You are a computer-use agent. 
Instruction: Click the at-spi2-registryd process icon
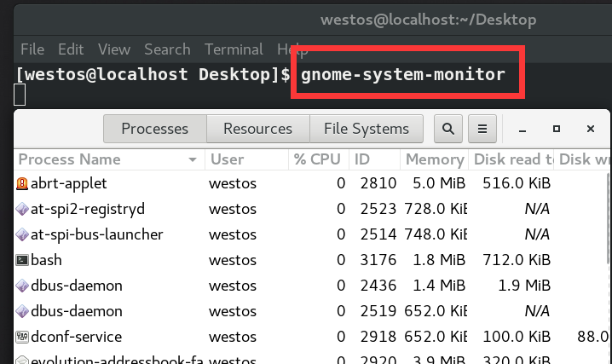coord(22,209)
